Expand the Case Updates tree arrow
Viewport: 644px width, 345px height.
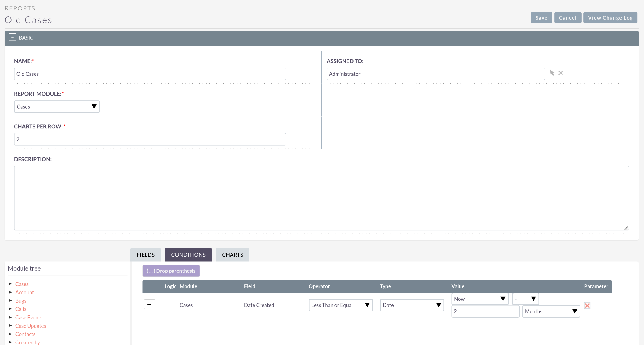(x=10, y=326)
